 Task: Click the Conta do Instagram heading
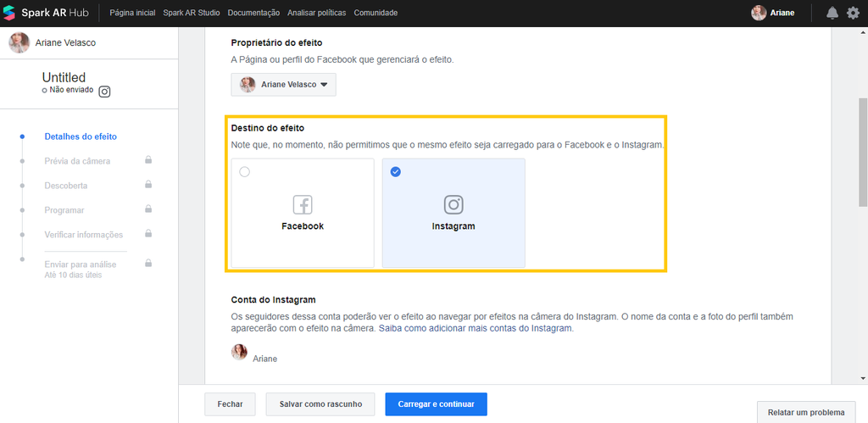(274, 299)
